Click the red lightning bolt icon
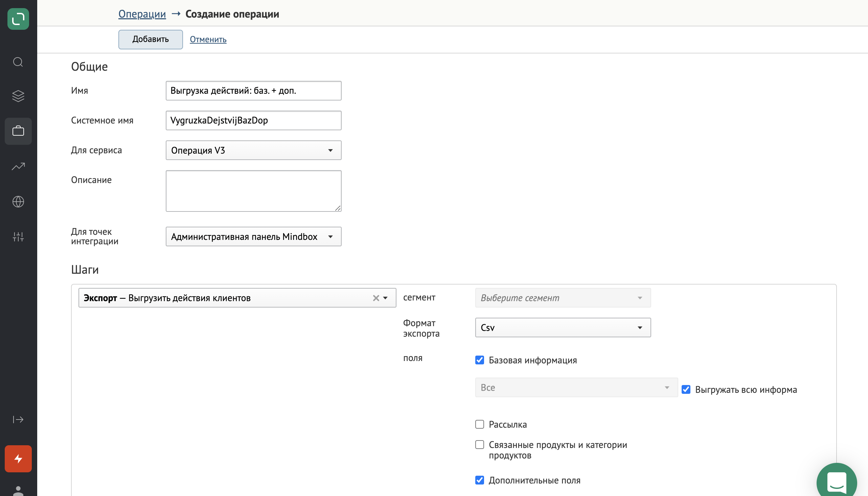The height and width of the screenshot is (496, 868). tap(18, 458)
